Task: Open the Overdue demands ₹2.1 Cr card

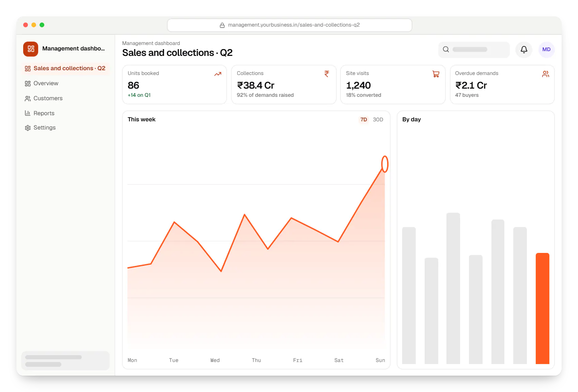Action: pos(502,85)
